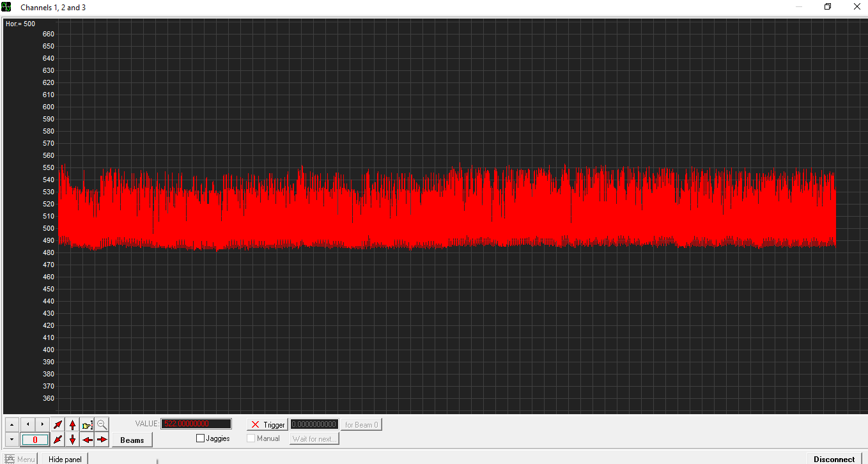Click the 'for Beam 0' button
Screen dimensions: 868x464
tap(362, 424)
